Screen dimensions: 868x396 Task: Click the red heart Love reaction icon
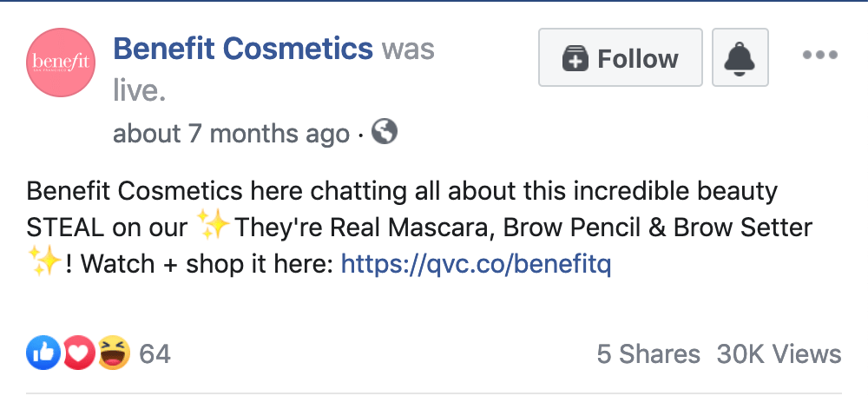pyautogui.click(x=79, y=353)
